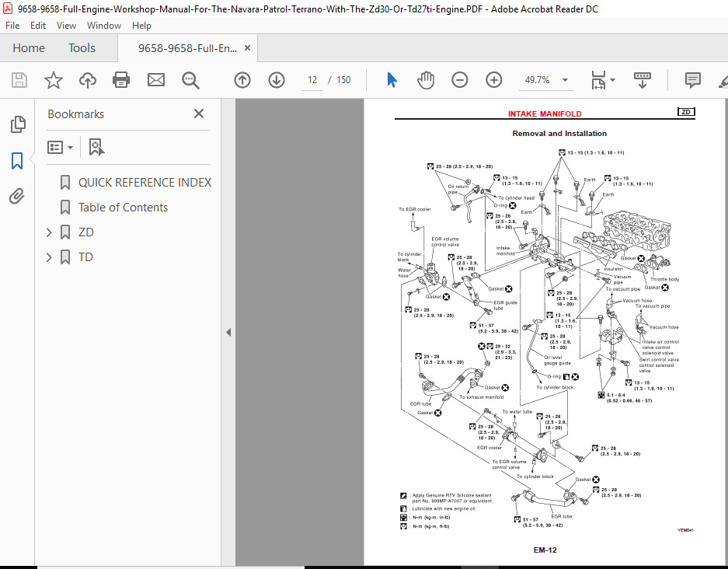Open the scrolling mode keyboard icon
Viewport: 728px width, 569px height.
point(643,80)
